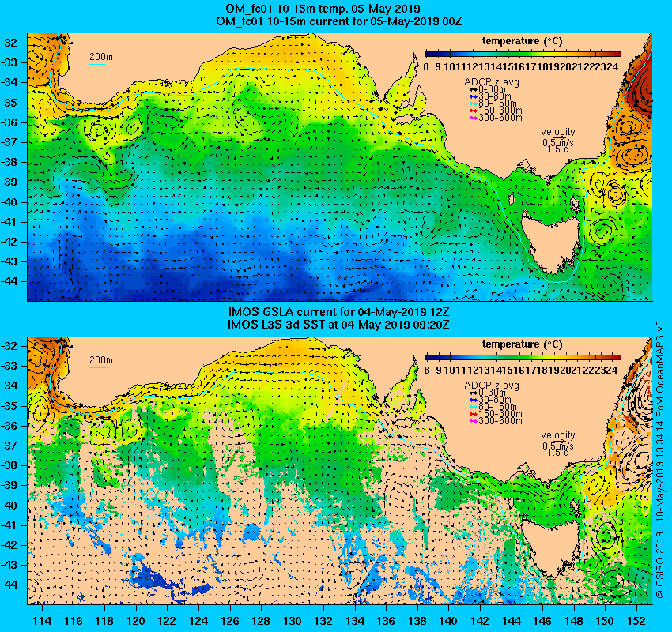Click the title 'OM_fc01 10-15m temp. 05-May-2019'

323,9
